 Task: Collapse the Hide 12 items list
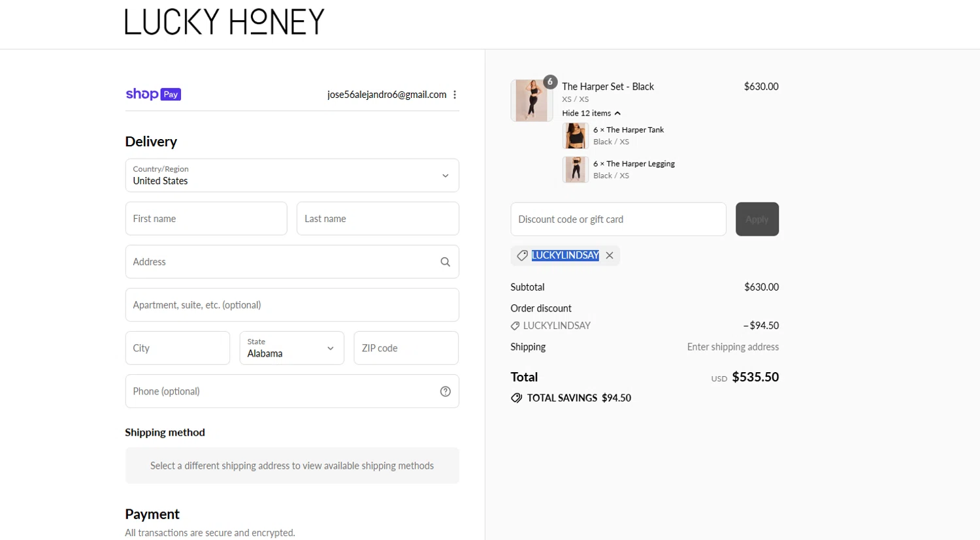point(591,113)
